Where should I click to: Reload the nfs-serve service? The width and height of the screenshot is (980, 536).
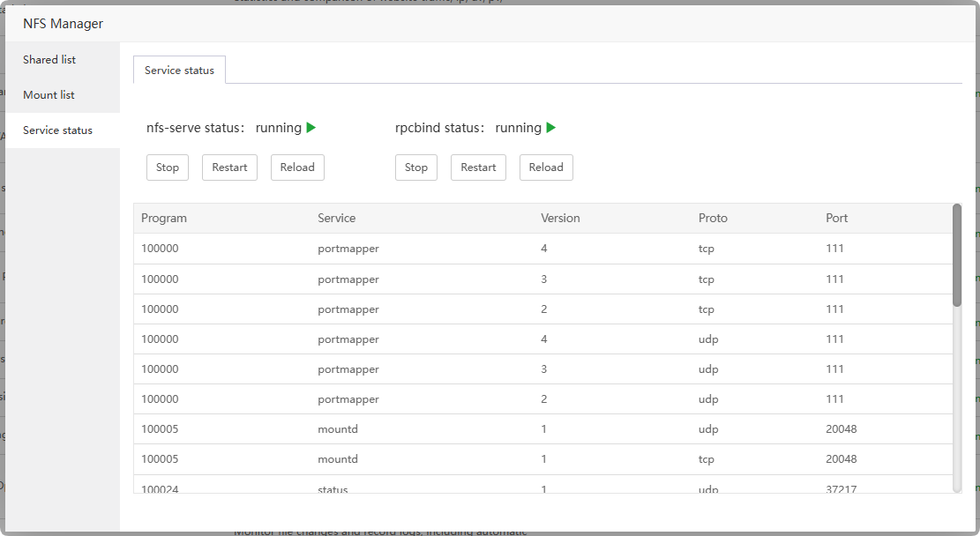pos(297,167)
